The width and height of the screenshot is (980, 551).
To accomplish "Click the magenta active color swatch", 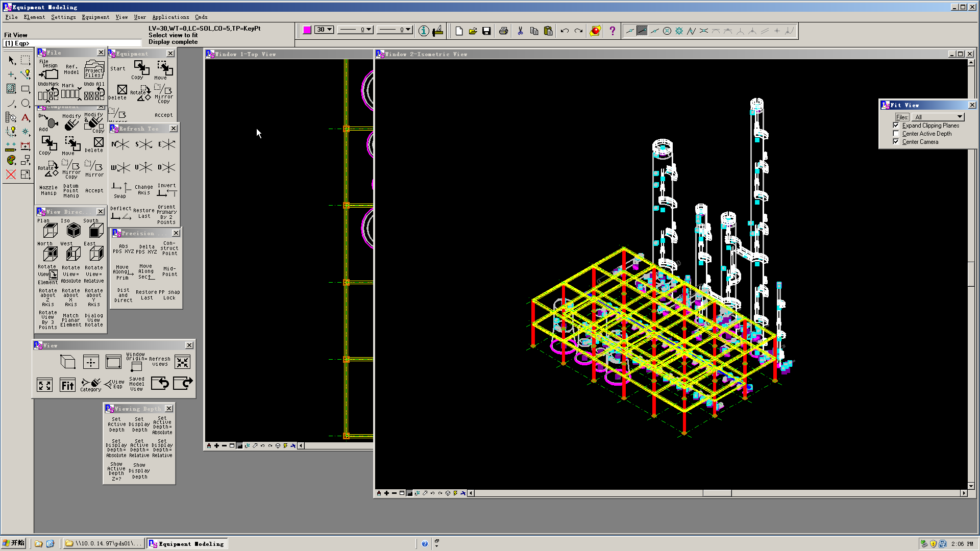I will pyautogui.click(x=307, y=30).
